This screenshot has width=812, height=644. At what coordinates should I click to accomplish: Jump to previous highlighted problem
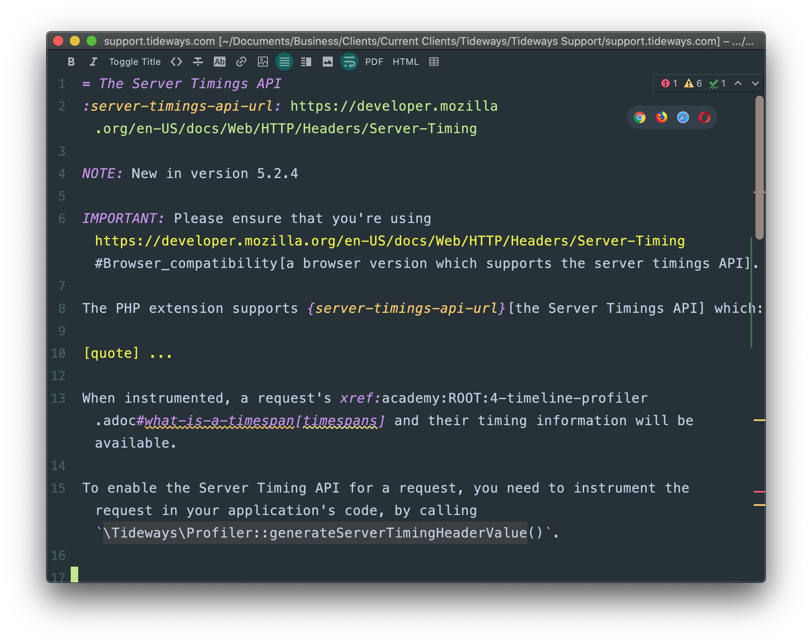click(738, 83)
